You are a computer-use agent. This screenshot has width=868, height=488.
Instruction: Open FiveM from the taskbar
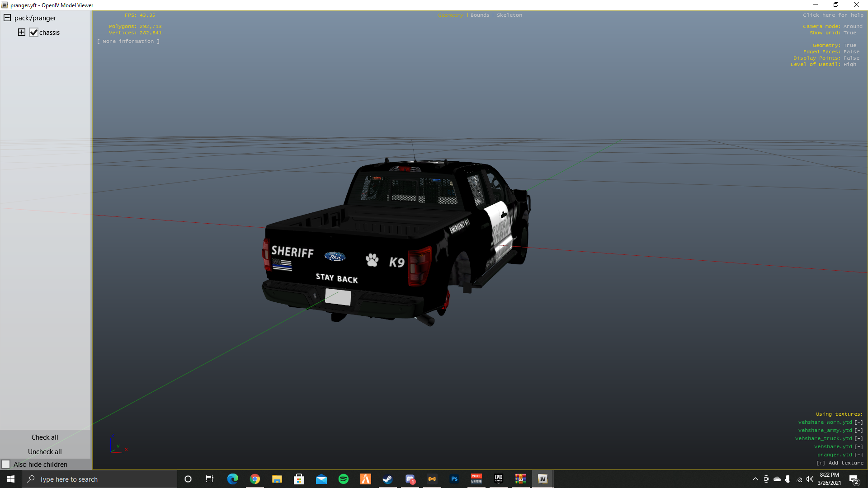[366, 479]
